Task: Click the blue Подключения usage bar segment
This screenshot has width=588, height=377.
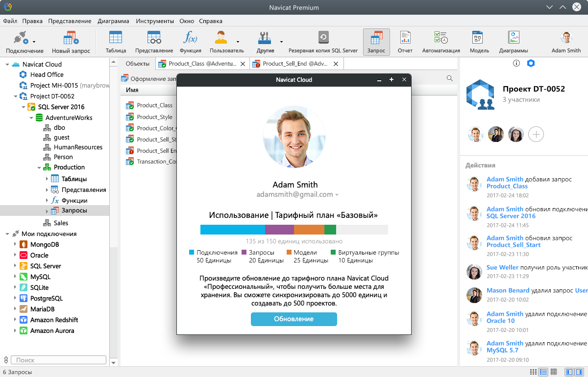Action: tap(233, 230)
